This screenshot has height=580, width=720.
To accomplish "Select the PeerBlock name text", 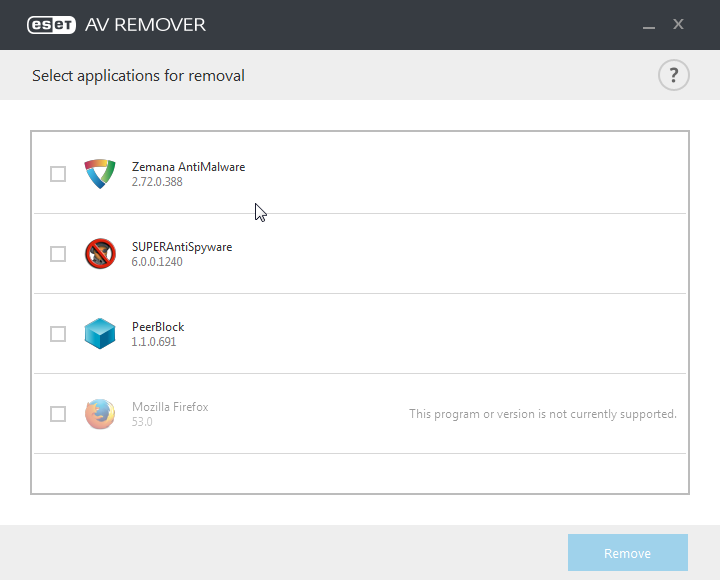I will 158,327.
